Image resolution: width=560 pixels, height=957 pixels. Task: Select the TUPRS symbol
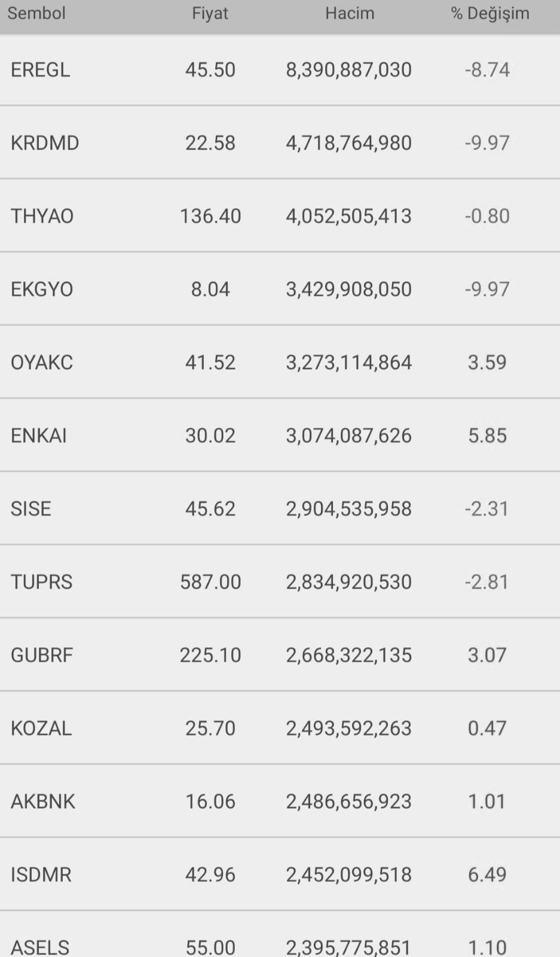(42, 582)
